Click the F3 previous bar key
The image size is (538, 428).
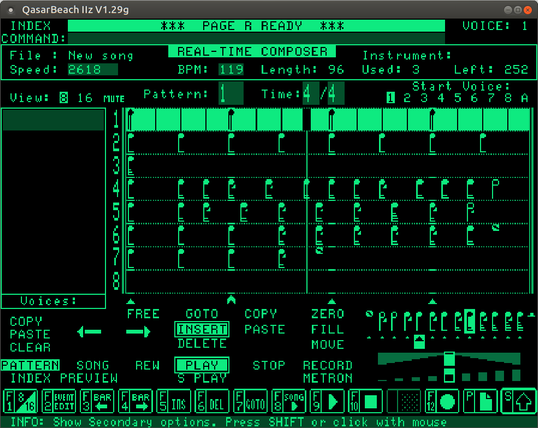(x=97, y=401)
